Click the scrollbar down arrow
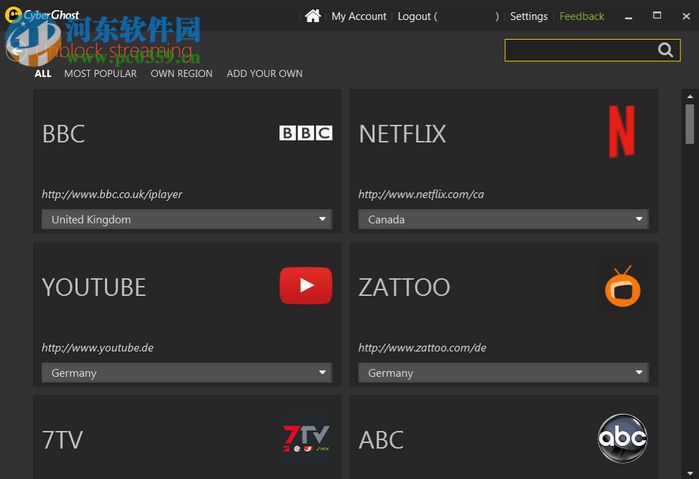 click(690, 473)
